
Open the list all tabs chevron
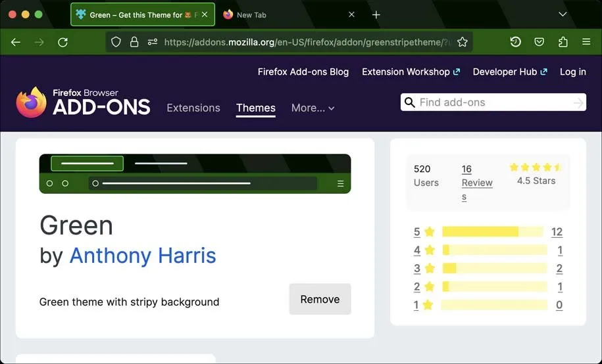[x=563, y=14]
